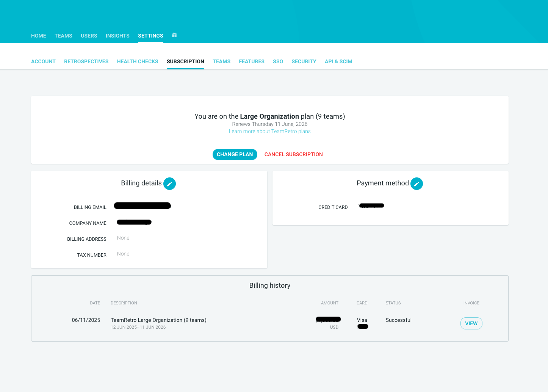Click the 'COMPANY NAME' label

pyautogui.click(x=88, y=223)
